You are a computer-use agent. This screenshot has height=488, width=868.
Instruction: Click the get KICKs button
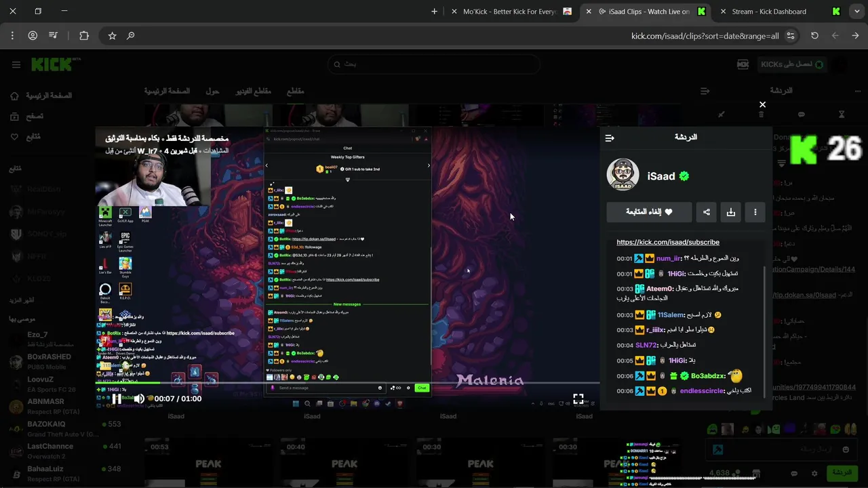click(791, 64)
